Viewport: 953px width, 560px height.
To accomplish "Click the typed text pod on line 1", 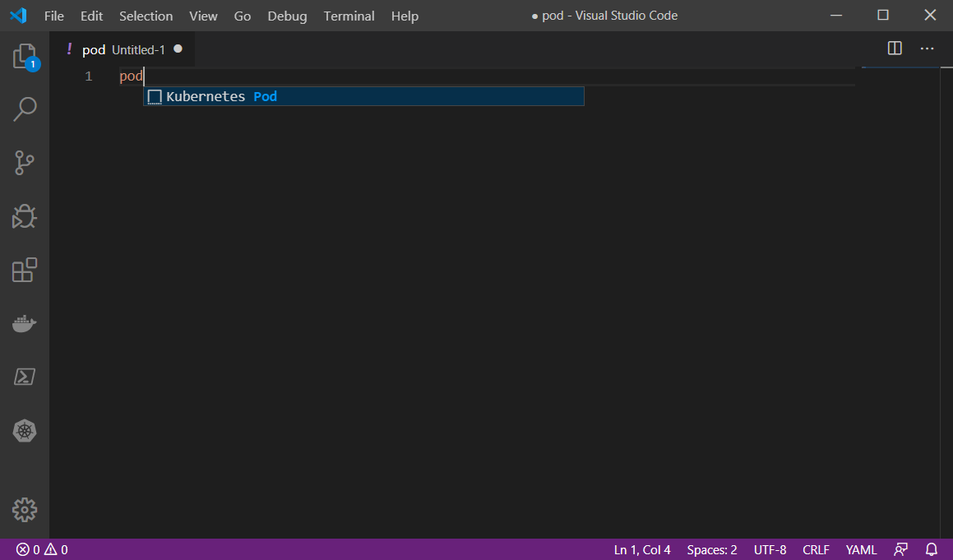I will pyautogui.click(x=131, y=76).
